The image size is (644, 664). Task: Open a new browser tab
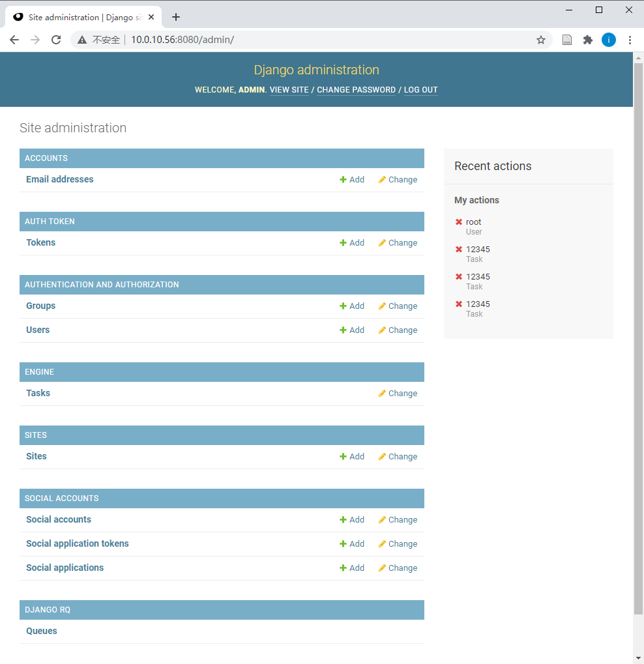(176, 17)
